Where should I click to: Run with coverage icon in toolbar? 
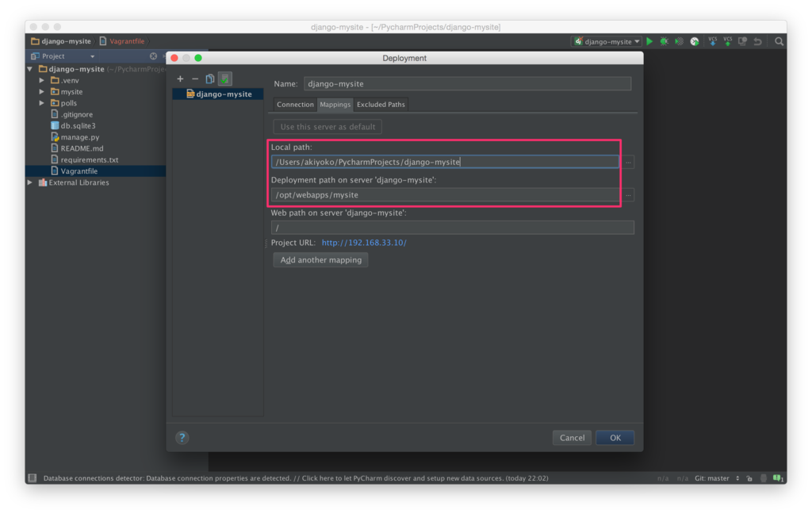click(680, 41)
